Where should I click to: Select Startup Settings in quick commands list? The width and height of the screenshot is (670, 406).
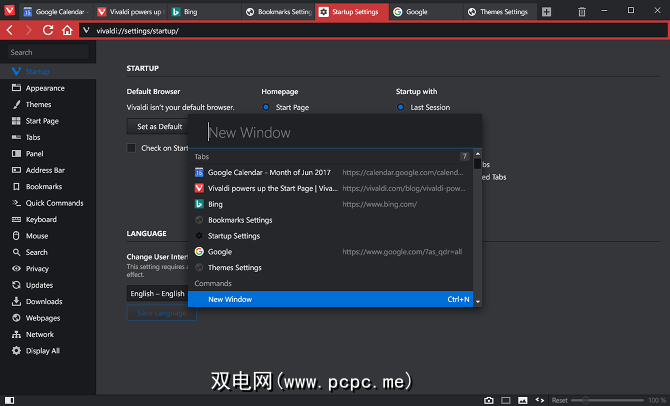coord(330,236)
